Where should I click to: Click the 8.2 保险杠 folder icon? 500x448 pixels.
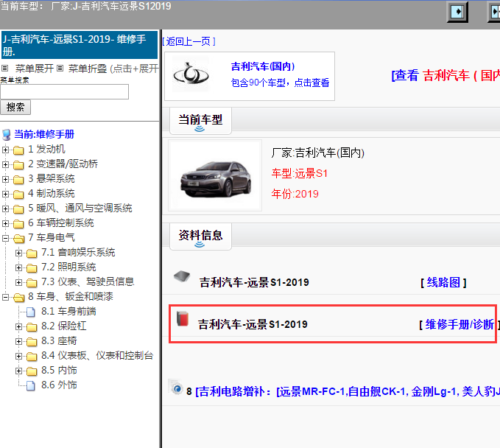pyautogui.click(x=32, y=327)
